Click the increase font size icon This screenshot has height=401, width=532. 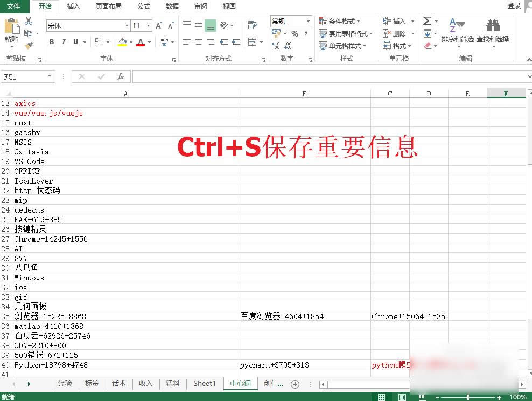(159, 25)
